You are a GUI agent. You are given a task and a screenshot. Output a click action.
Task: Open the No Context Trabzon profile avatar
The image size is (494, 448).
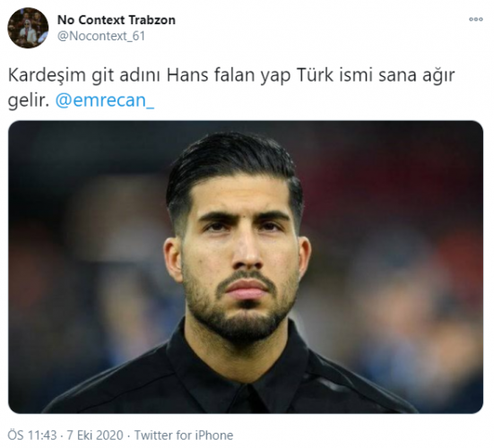pyautogui.click(x=28, y=28)
